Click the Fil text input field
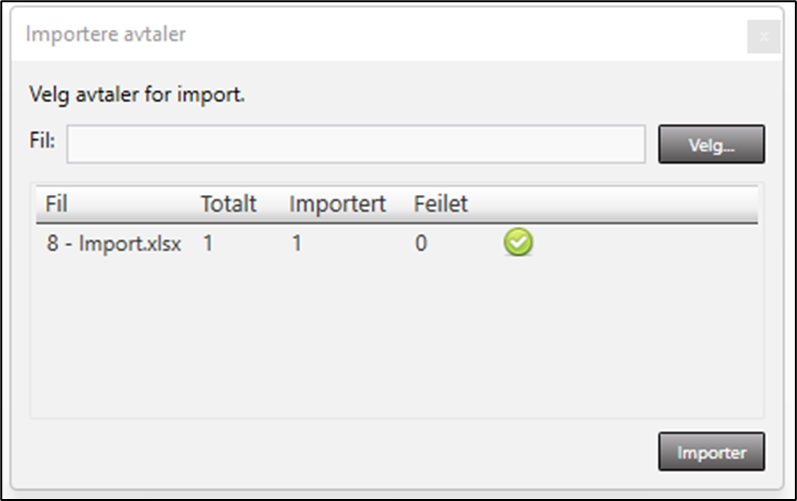The image size is (797, 501). coord(356,144)
